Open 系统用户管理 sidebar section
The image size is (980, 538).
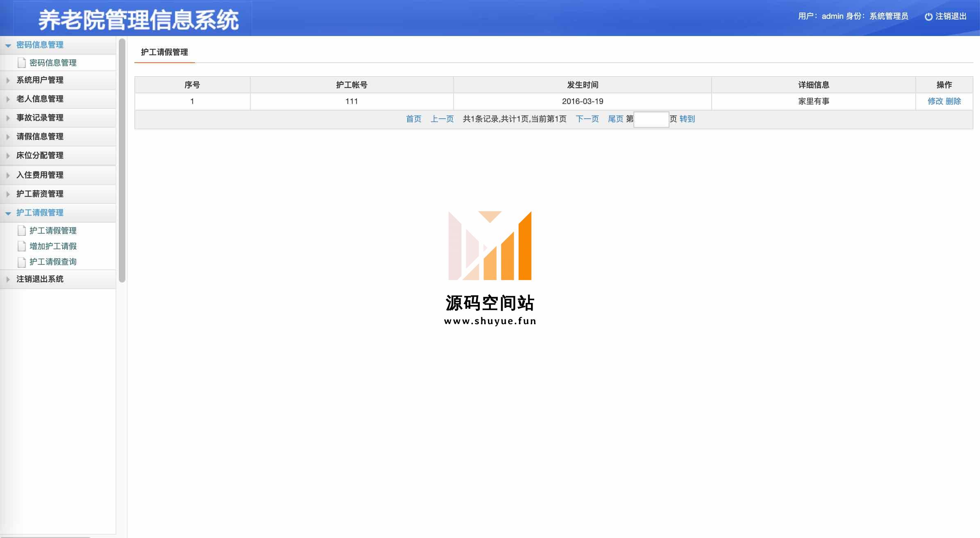pyautogui.click(x=58, y=80)
